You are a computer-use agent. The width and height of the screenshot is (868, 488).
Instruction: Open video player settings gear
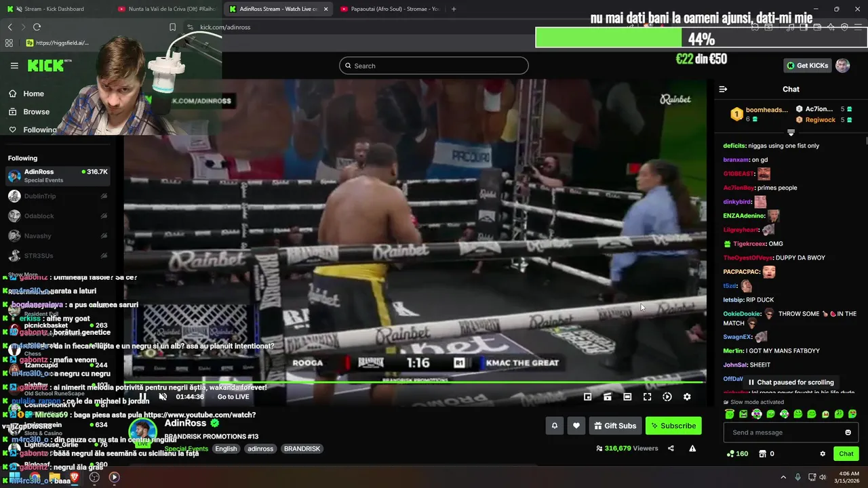click(x=687, y=396)
